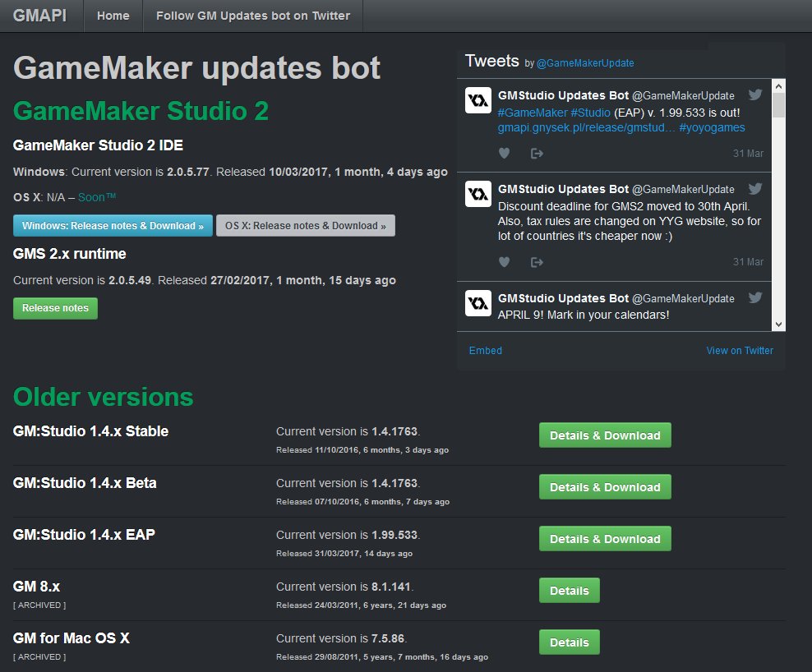The width and height of the screenshot is (812, 672).
Task: Click the #Studio hashtag
Action: coord(590,113)
